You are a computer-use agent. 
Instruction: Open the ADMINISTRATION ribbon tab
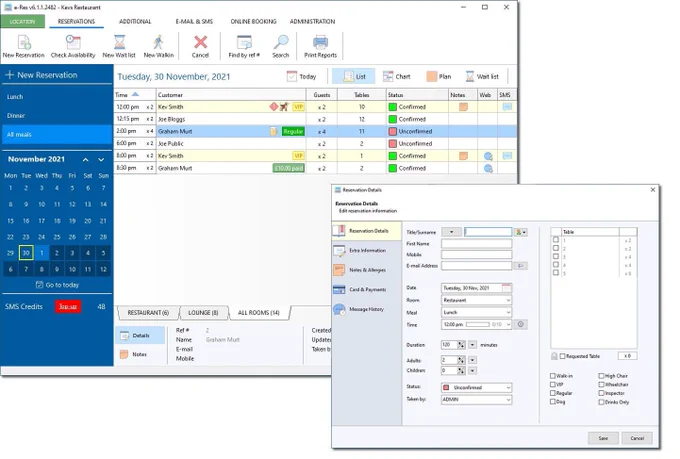click(x=312, y=21)
